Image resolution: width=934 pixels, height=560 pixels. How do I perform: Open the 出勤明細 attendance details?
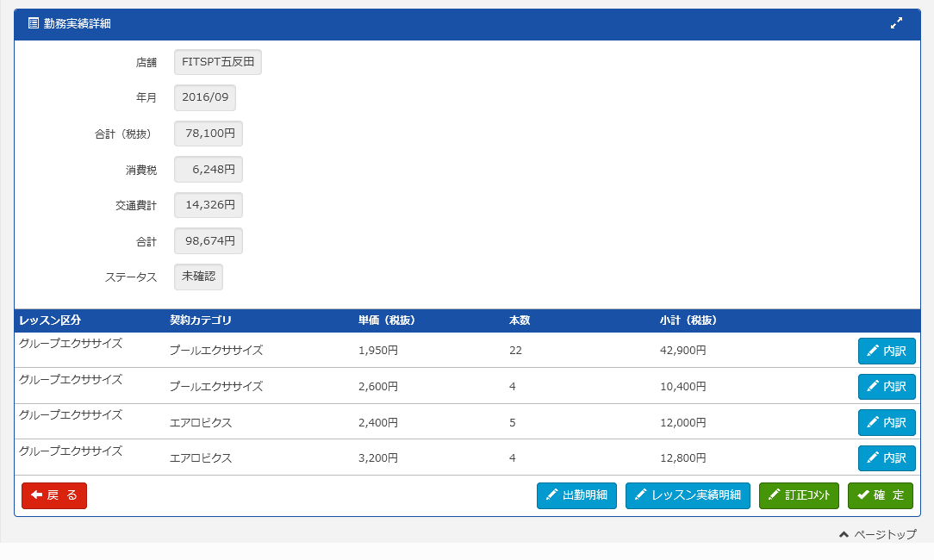pos(576,495)
